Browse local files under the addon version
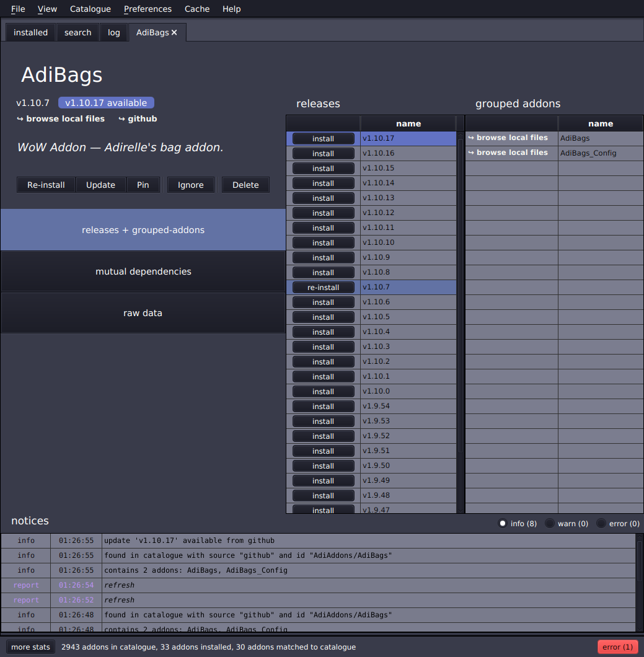 pyautogui.click(x=61, y=119)
